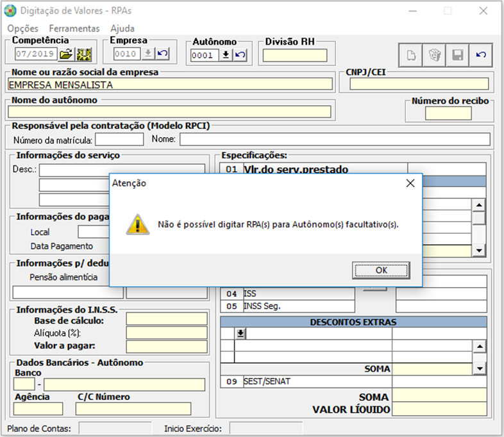Click the delete trash toolbar icon
Viewport: 504px width, 437px height.
coord(434,55)
